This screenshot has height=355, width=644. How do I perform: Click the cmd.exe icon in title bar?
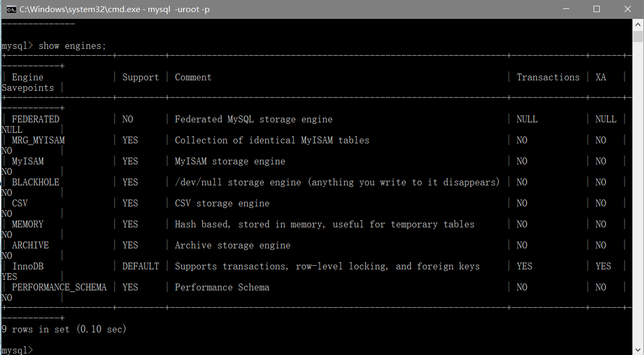coord(11,9)
